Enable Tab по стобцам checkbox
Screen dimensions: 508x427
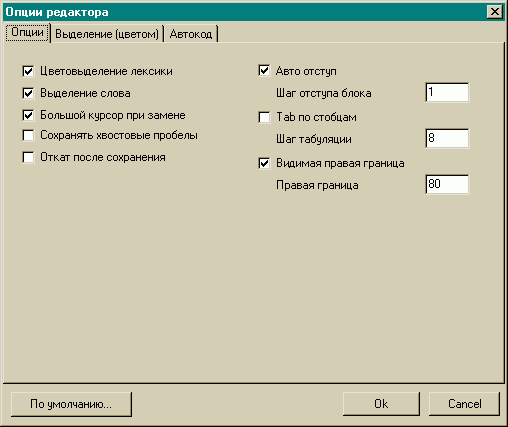[264, 117]
